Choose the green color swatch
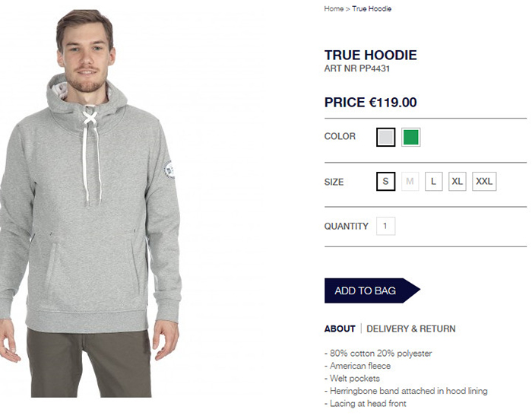The height and width of the screenshot is (419, 532). [x=411, y=137]
